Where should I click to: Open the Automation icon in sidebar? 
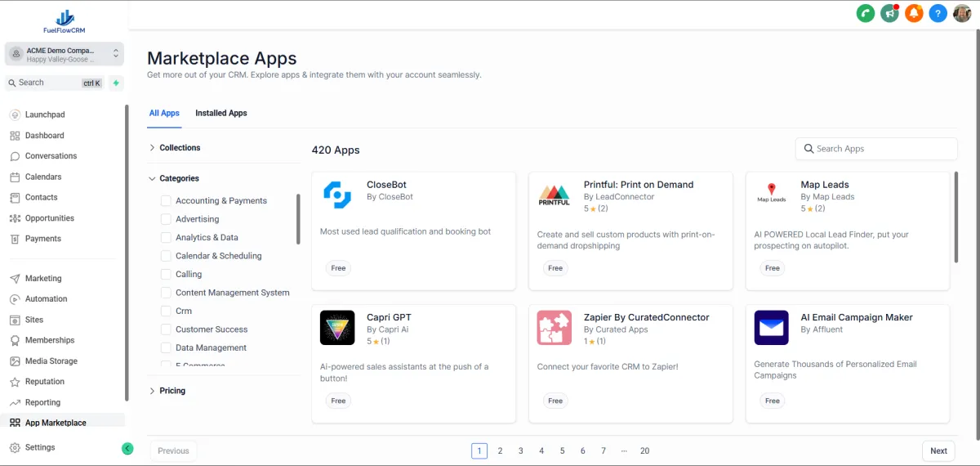(15, 299)
